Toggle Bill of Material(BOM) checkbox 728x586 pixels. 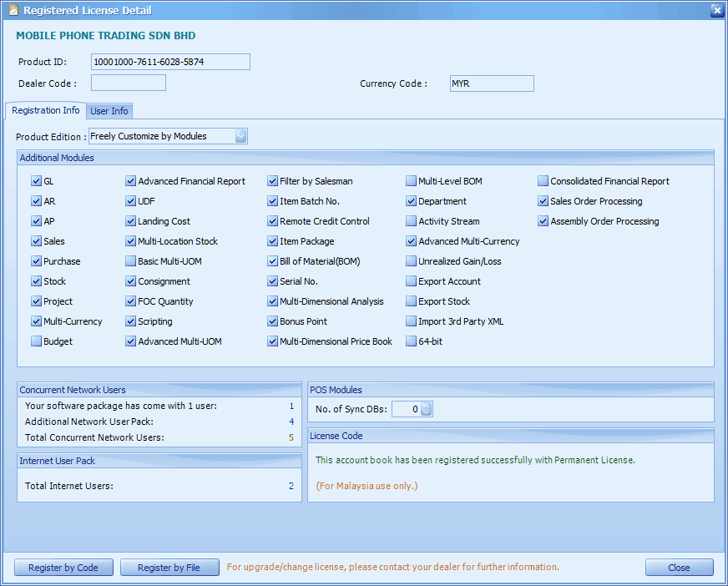tap(272, 261)
